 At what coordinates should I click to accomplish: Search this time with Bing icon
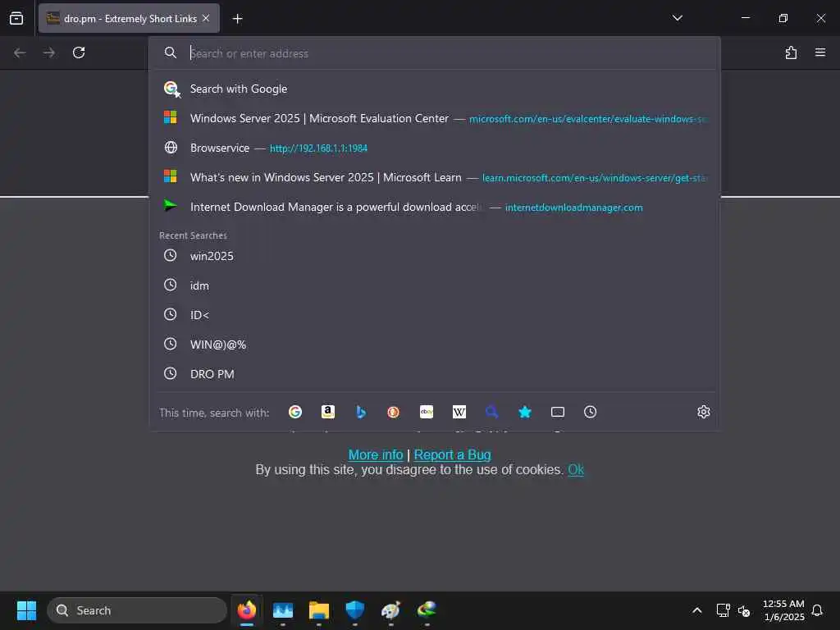pyautogui.click(x=361, y=412)
